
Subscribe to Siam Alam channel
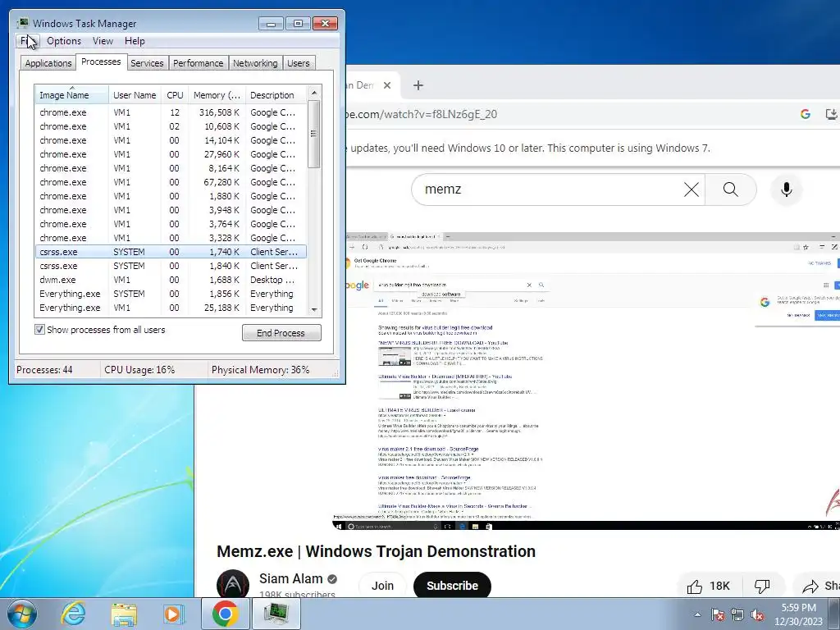pos(452,586)
